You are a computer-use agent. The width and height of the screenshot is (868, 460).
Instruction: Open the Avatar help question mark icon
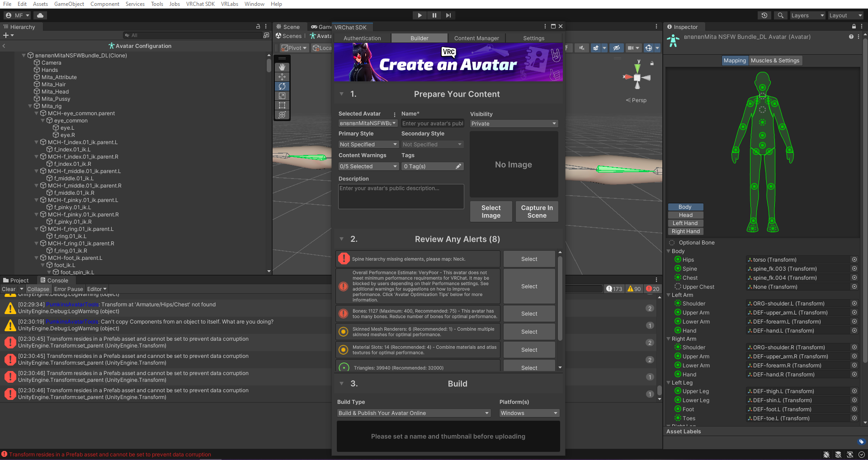(x=851, y=37)
